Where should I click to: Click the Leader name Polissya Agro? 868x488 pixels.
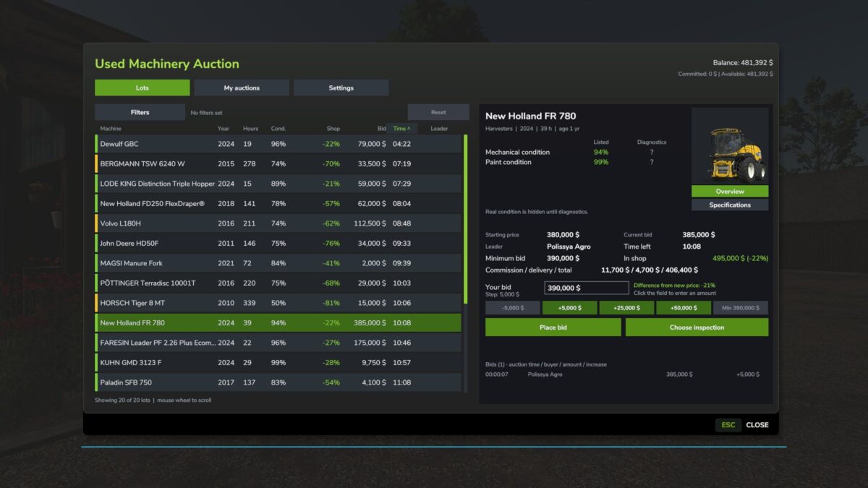coord(569,247)
